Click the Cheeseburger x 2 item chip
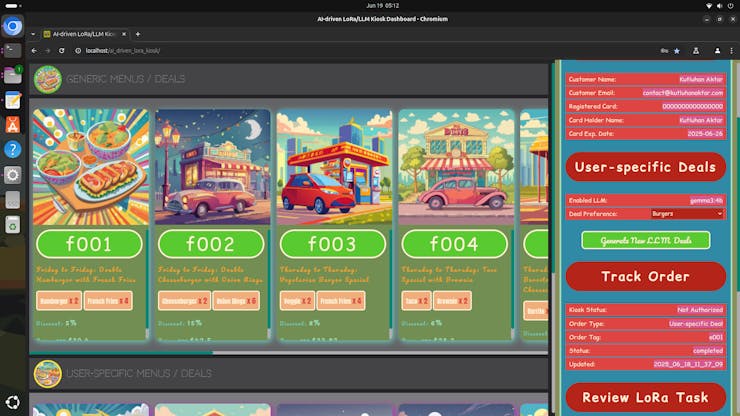The width and height of the screenshot is (740, 416). coord(184,301)
